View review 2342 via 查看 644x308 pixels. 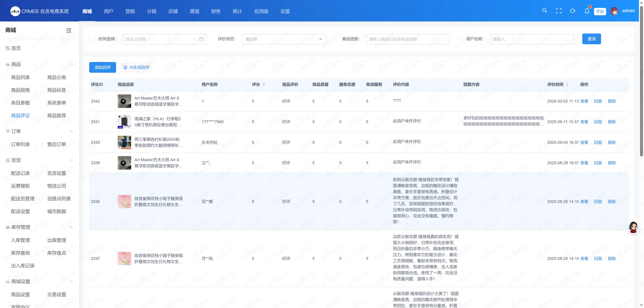click(584, 101)
